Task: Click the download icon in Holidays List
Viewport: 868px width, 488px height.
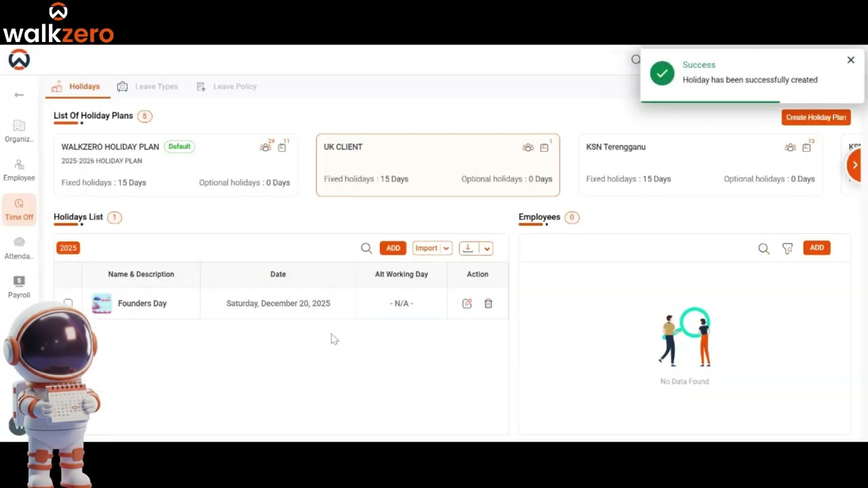Action: click(x=468, y=248)
